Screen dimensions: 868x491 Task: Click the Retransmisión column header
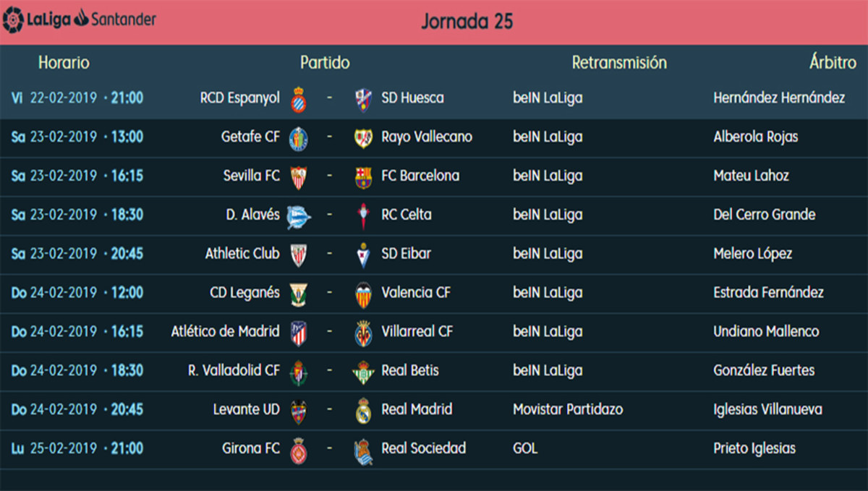[619, 63]
